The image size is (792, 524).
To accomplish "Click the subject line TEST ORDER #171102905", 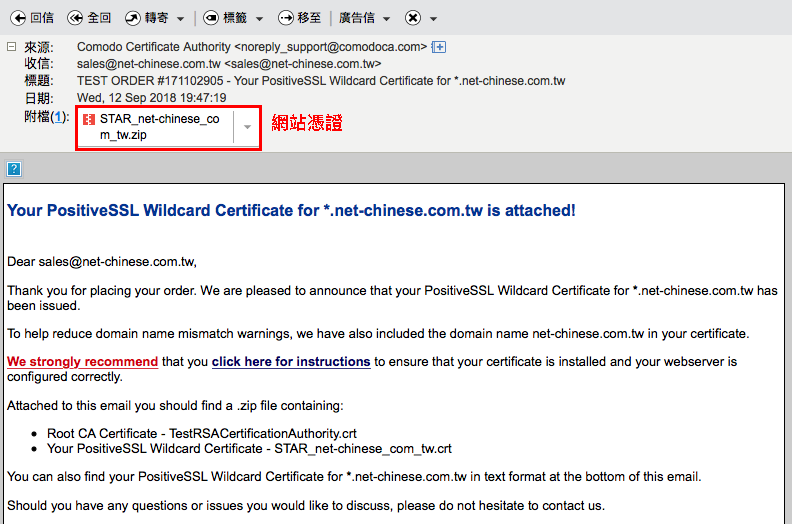I will 321,81.
